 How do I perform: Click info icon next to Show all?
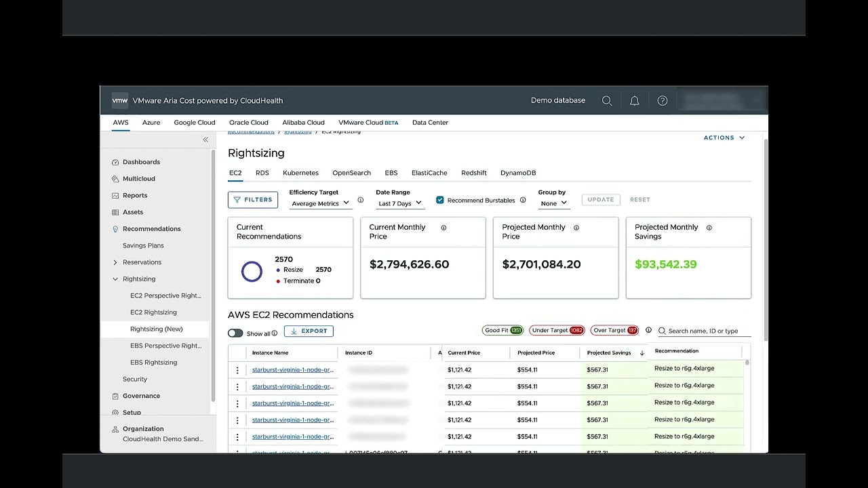[x=275, y=333]
